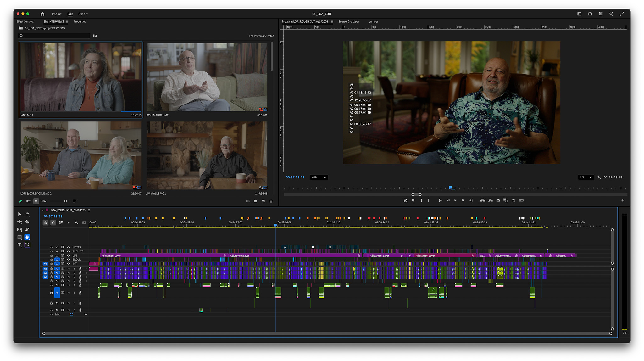
Task: Step forward one frame in Program monitor
Action: click(x=463, y=200)
